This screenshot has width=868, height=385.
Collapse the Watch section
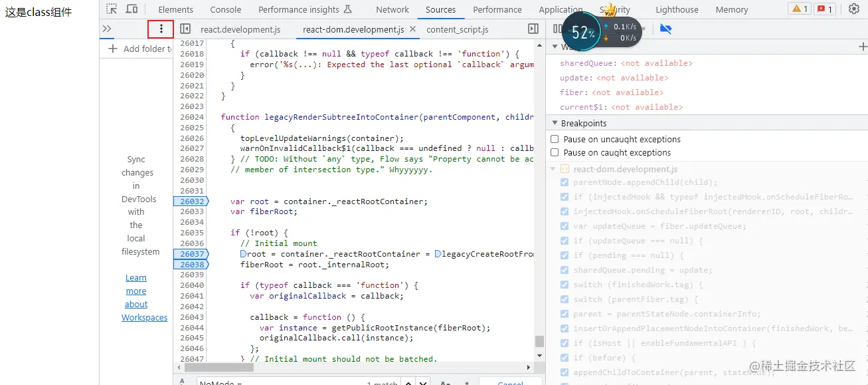(x=555, y=47)
